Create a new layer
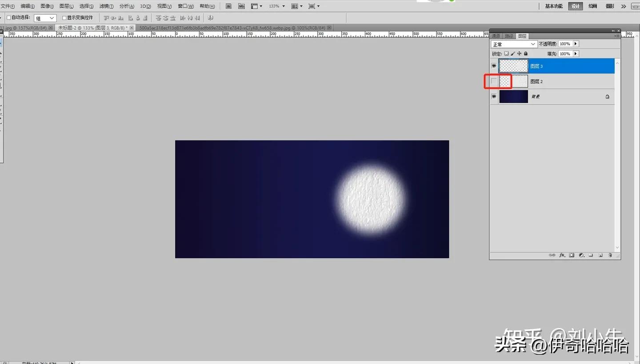640x364 pixels. click(600, 255)
